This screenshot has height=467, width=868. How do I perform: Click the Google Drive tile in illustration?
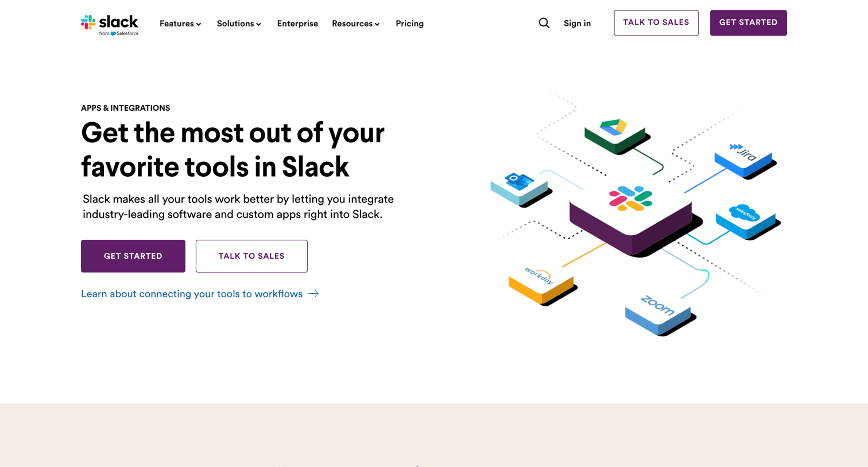click(x=617, y=136)
